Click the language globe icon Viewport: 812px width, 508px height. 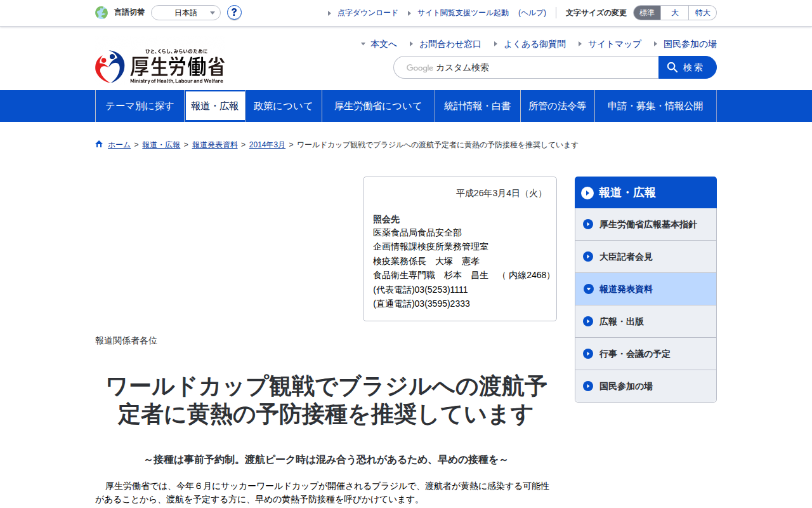tap(101, 13)
